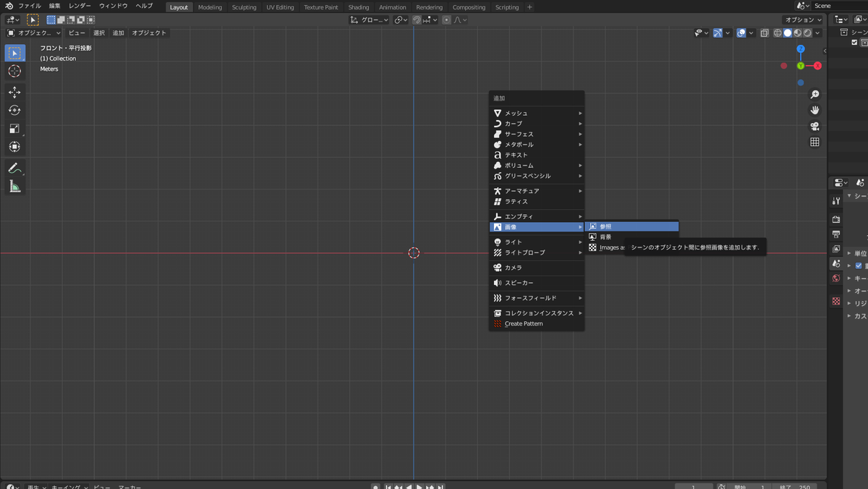The width and height of the screenshot is (868, 489).
Task: Open the ファイル menu
Action: point(30,6)
